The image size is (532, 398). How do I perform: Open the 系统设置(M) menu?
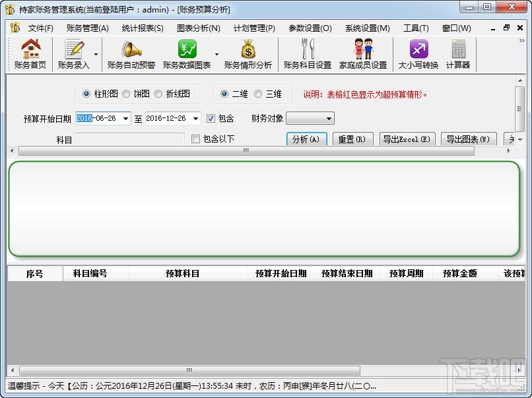[x=368, y=28]
